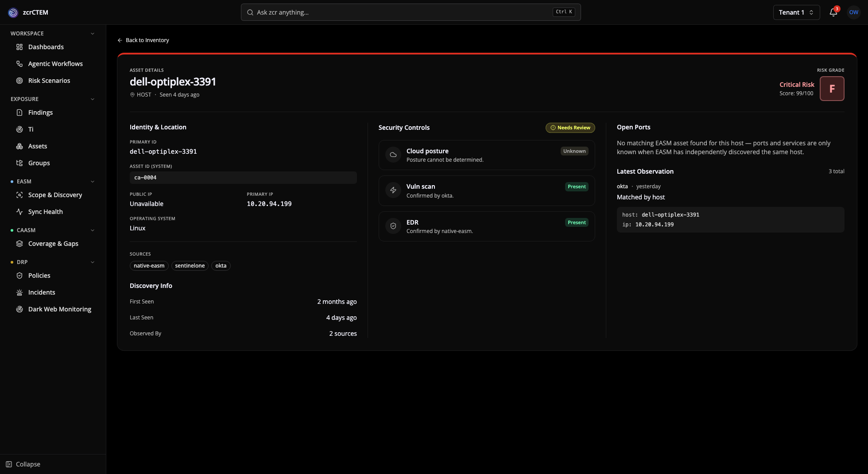Click the Coverage & Gaps layers icon

(19, 244)
